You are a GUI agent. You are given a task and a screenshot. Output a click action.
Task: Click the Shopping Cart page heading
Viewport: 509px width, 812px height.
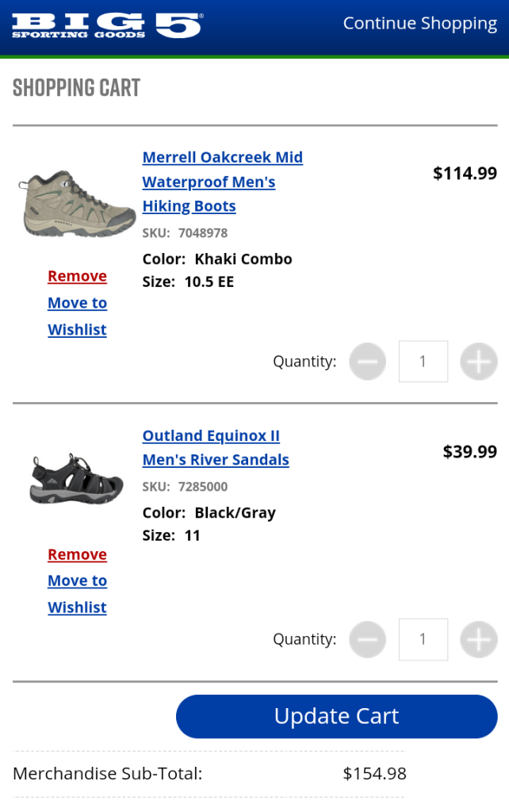(x=76, y=88)
